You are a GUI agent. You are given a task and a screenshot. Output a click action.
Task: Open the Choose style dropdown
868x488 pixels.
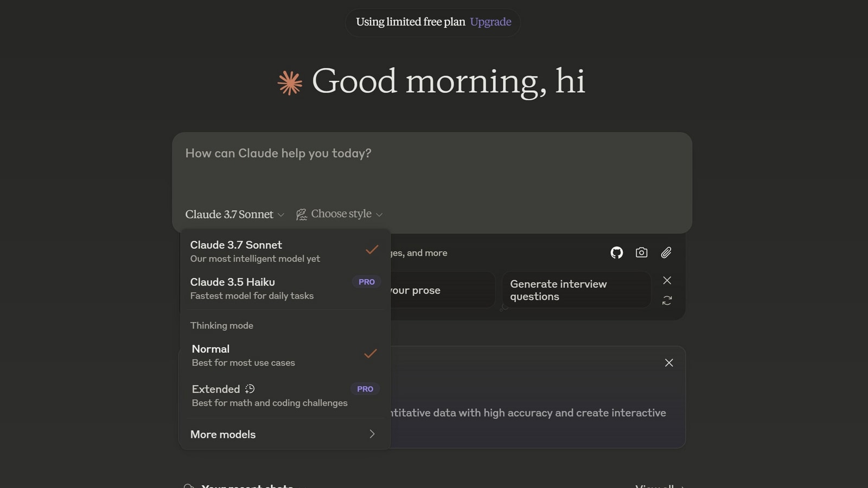click(341, 214)
